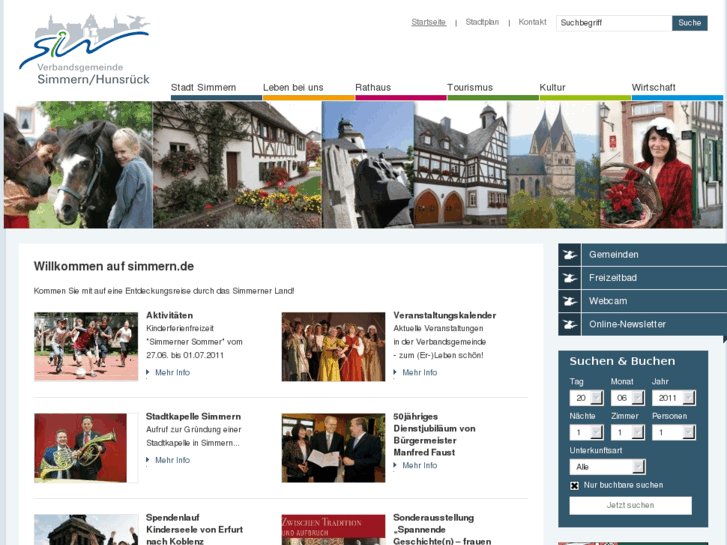The image size is (727, 545).
Task: Click Mehr Info under 50jähriges Dienstjubiläum
Action: tap(420, 465)
